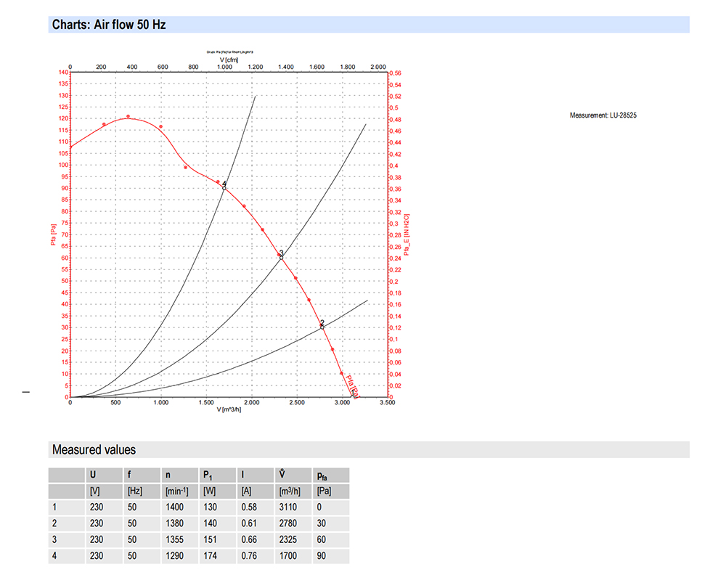This screenshot has height=588, width=726.
Task: Click the pressure value 90 in row 4
Action: coord(322,555)
